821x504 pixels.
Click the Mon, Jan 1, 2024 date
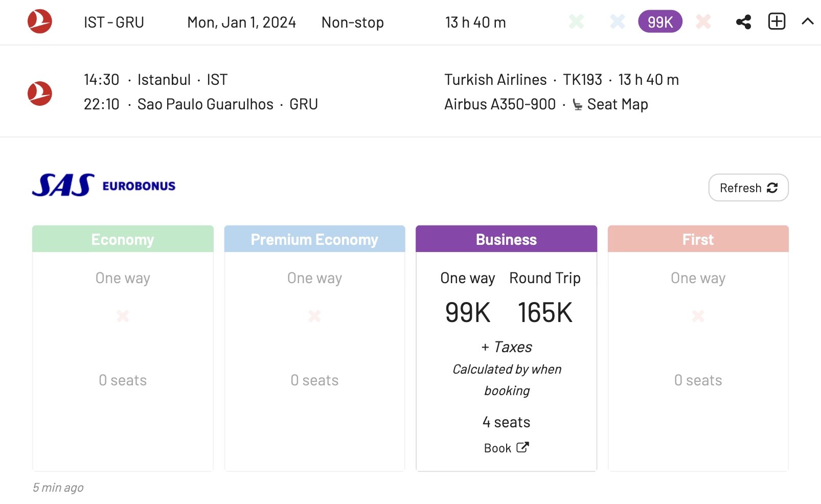point(241,22)
